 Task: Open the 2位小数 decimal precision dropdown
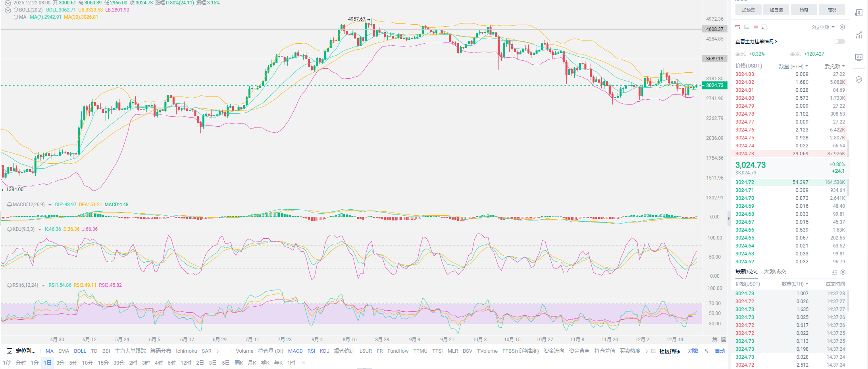[x=823, y=27]
